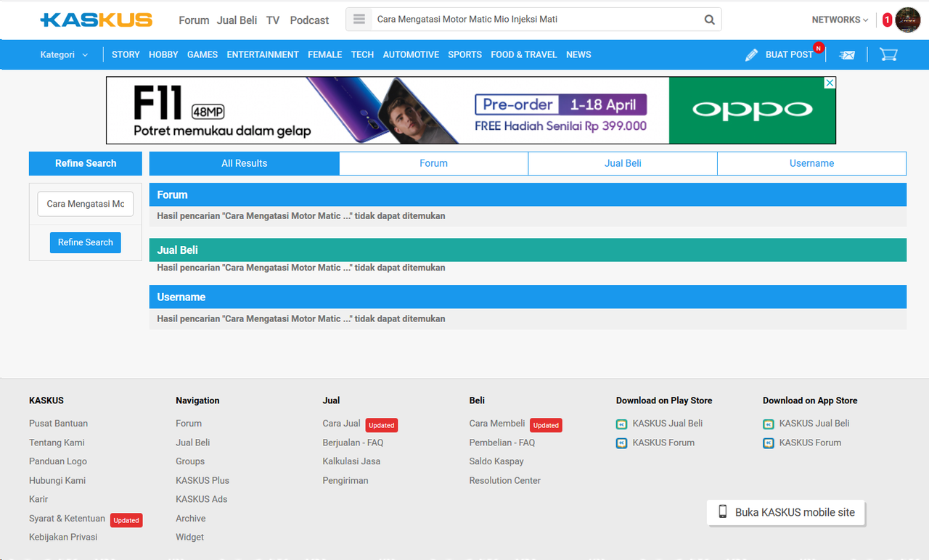Open the user avatar profile picture

908,20
